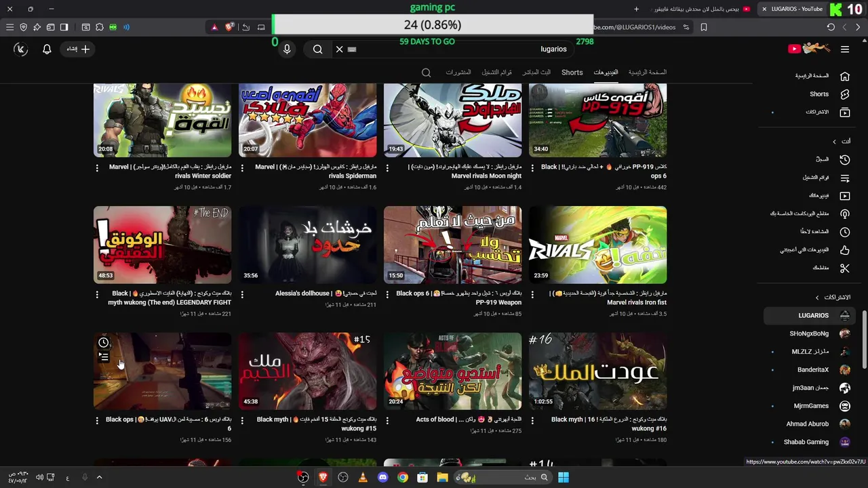868x488 pixels.
Task: Click the Brave rewards triangle icon
Action: coord(214,27)
